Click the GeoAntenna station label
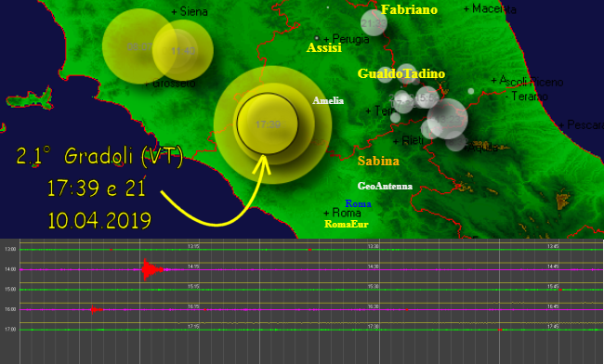 click(x=385, y=187)
